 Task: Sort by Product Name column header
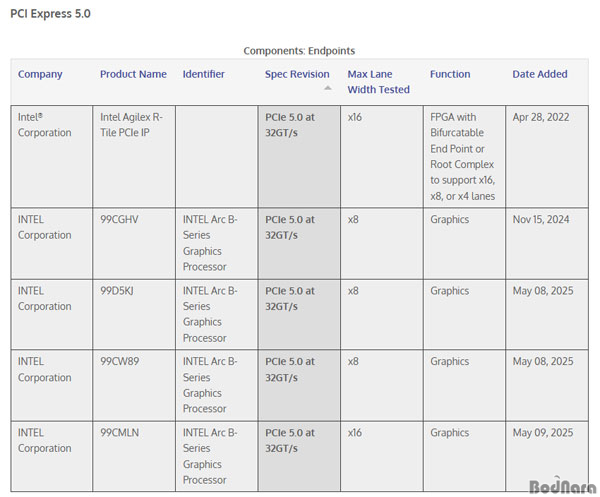133,74
